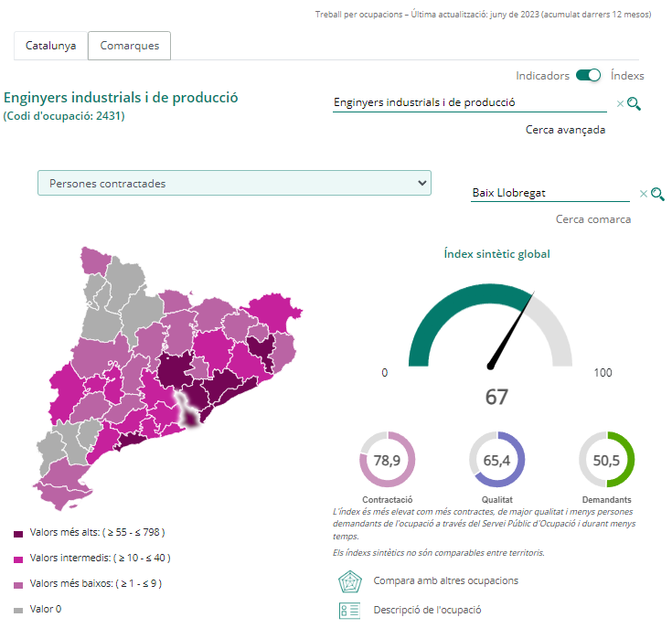672x628 pixels.
Task: Open Compara amb altres ocupacions
Action: [446, 580]
